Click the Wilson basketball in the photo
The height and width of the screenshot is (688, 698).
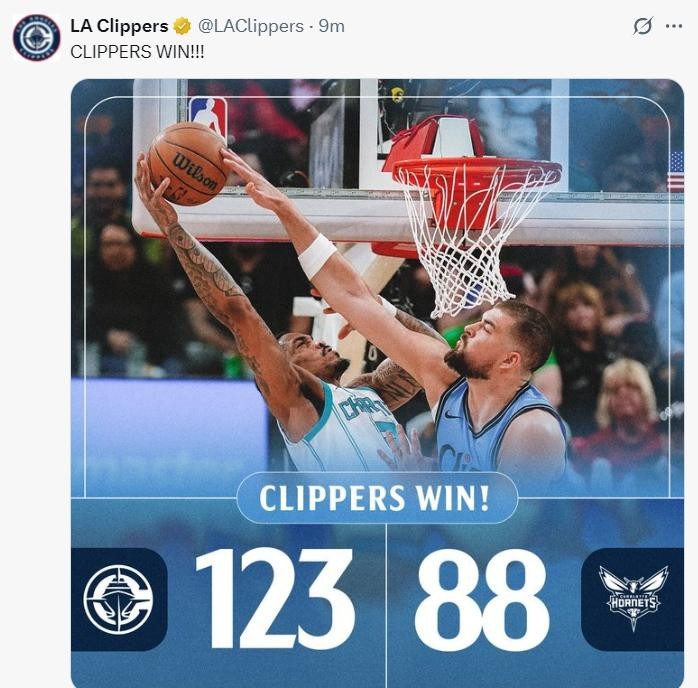tap(188, 164)
